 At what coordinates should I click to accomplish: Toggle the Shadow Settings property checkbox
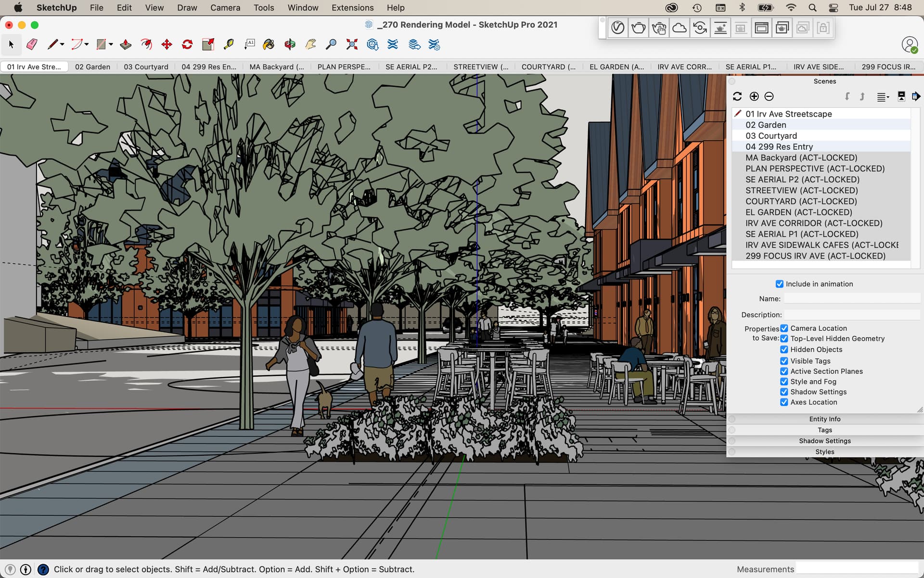[x=784, y=392]
